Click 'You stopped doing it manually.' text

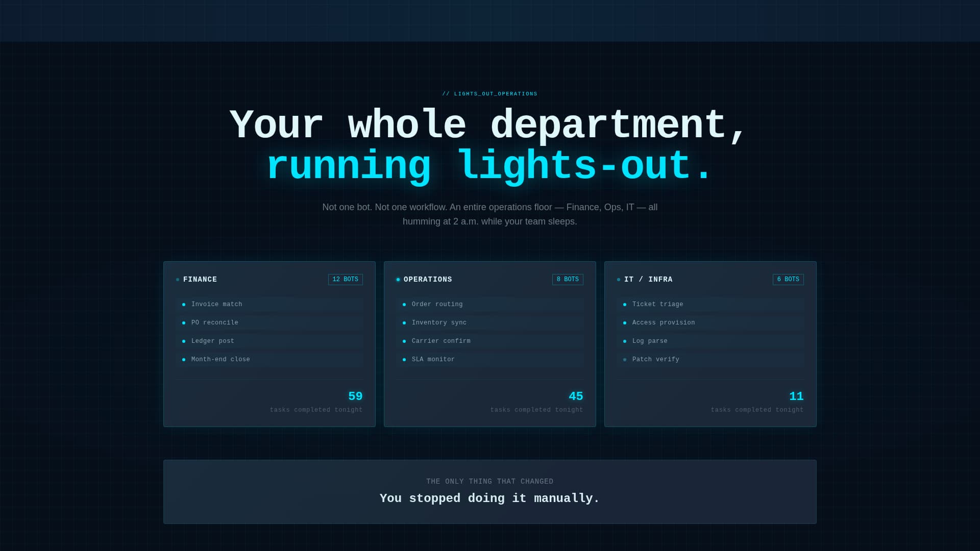(490, 498)
